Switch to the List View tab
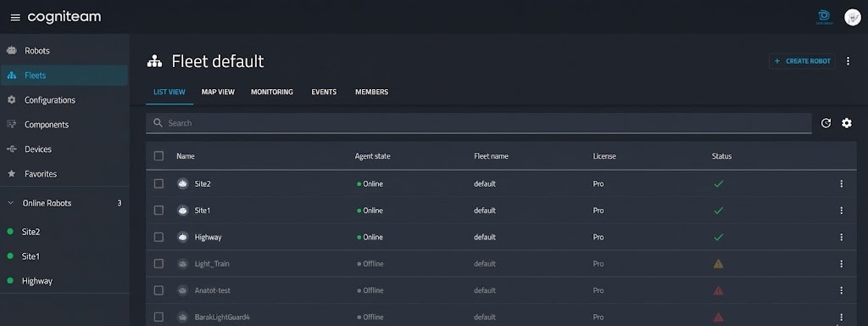Screen dimensions: 868x326 [x=170, y=92]
